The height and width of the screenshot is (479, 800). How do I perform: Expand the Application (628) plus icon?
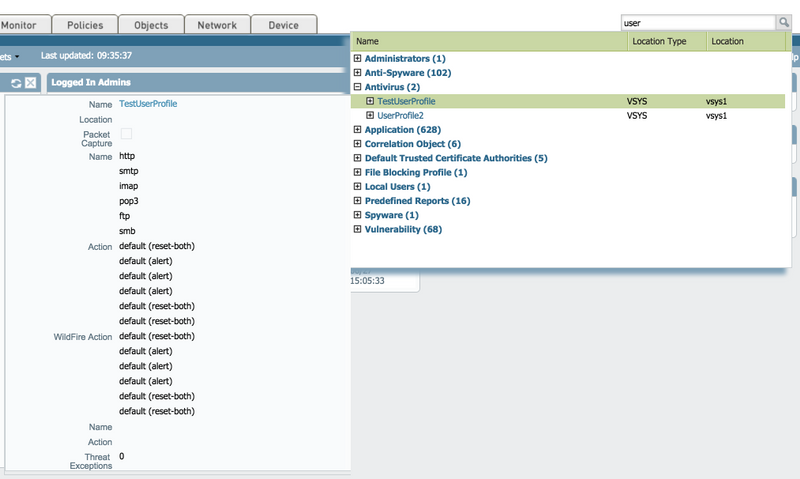tap(358, 130)
